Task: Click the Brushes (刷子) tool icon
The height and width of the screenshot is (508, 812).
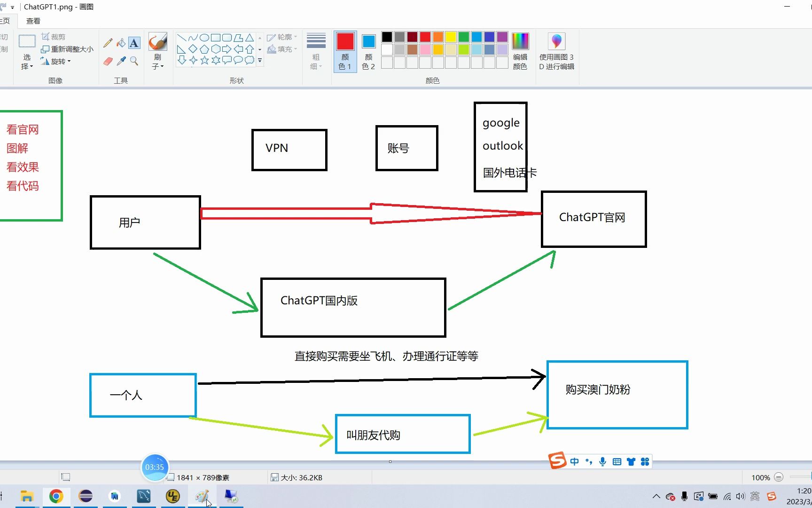Action: pos(157,42)
